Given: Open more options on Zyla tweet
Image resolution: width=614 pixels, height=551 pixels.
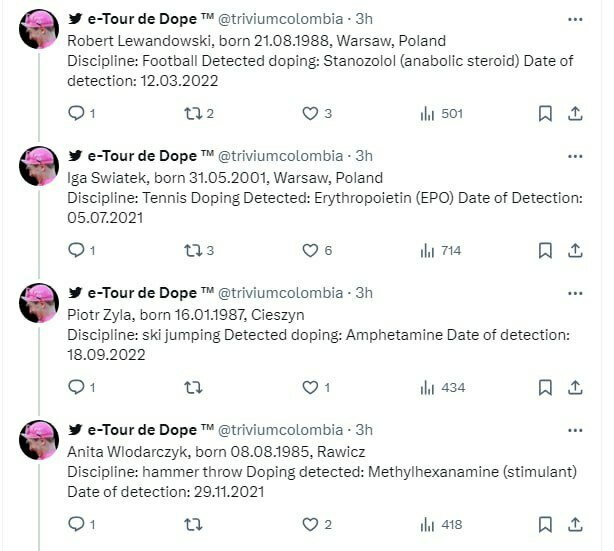Looking at the screenshot, I should tap(575, 292).
